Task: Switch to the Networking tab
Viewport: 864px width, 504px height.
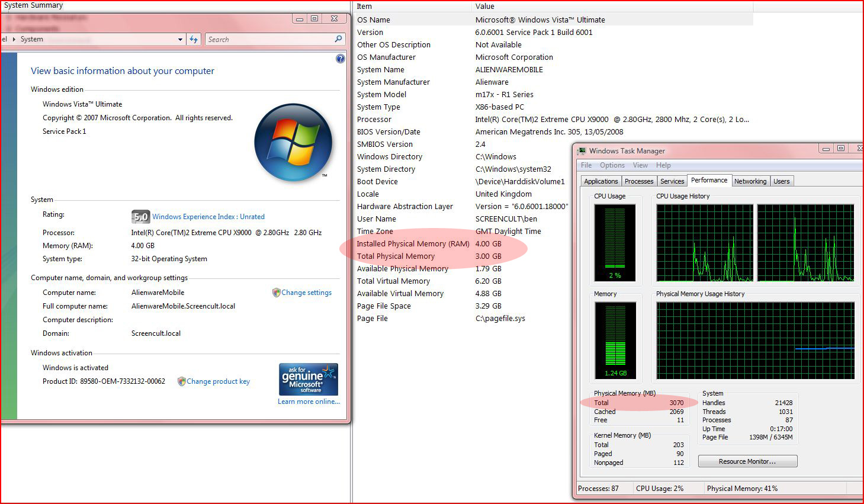Action: tap(750, 181)
